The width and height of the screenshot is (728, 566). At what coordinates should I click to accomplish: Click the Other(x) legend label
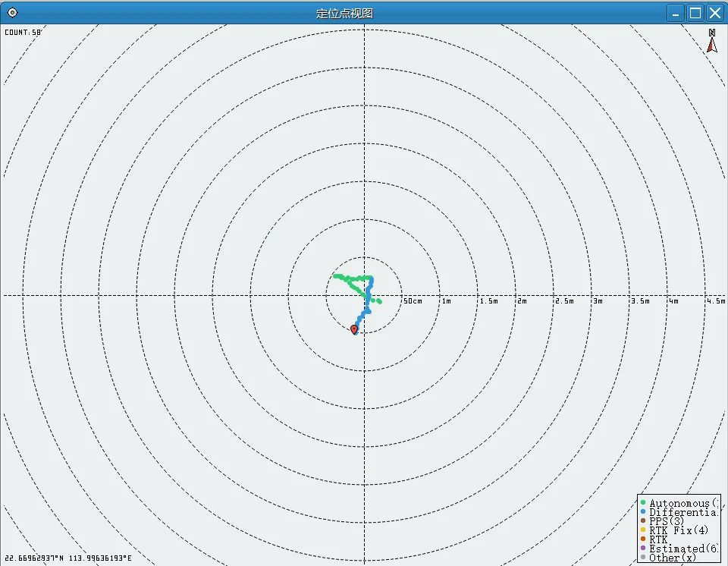673,558
